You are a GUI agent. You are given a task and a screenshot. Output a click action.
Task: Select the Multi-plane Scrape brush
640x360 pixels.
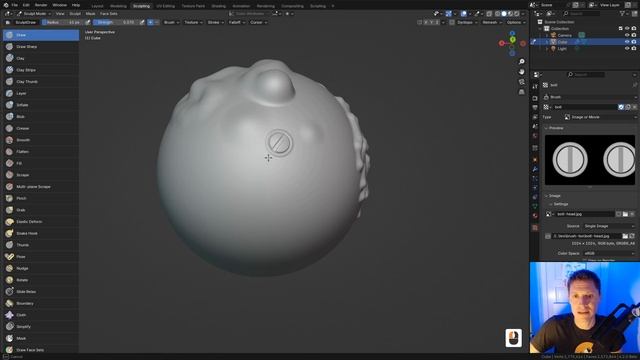tap(41, 187)
